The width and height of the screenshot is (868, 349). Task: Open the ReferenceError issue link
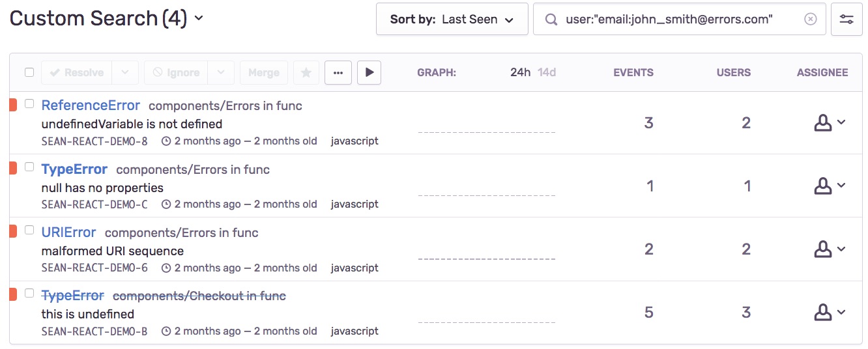pyautogui.click(x=91, y=105)
